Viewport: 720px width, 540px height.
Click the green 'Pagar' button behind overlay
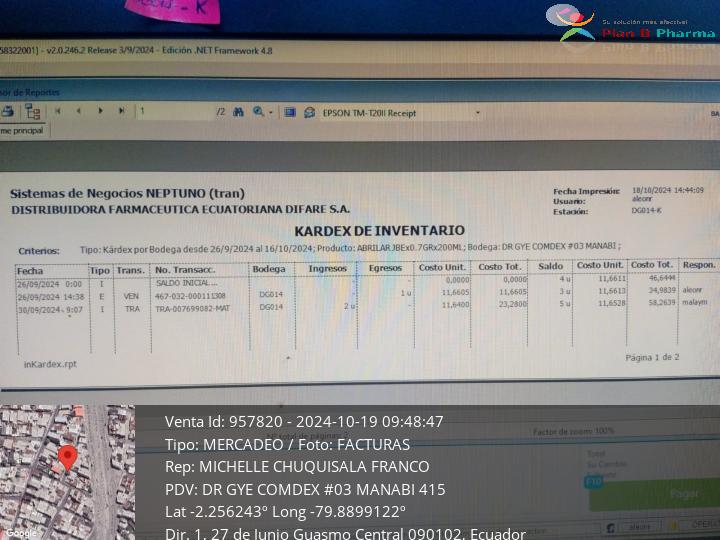(x=654, y=494)
